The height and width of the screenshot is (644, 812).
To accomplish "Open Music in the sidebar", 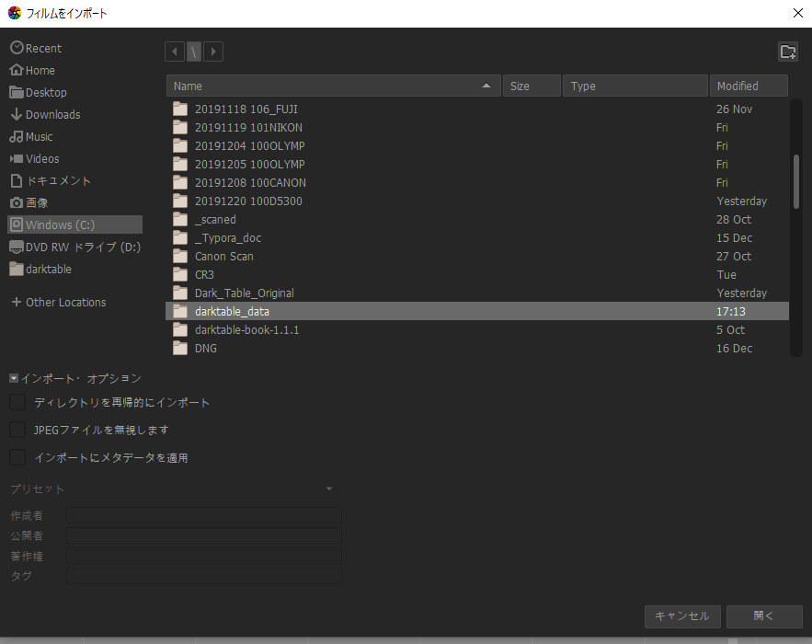I will 31,137.
